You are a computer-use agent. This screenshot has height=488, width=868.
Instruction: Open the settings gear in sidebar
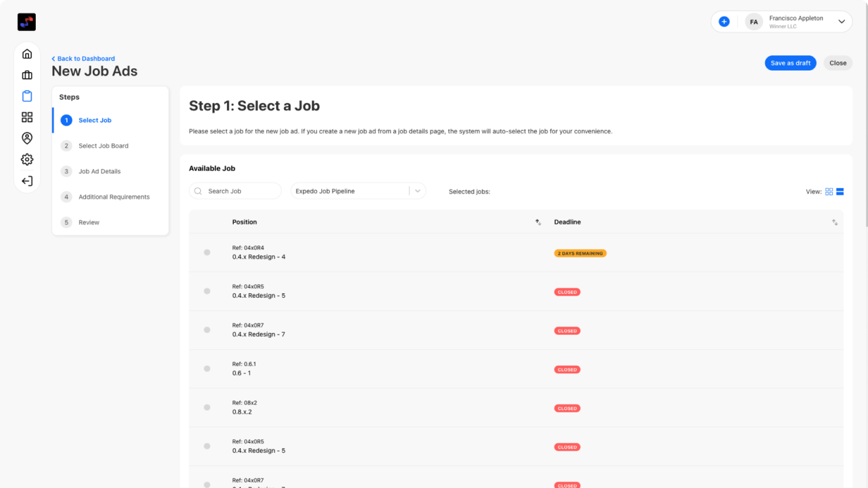click(x=27, y=159)
